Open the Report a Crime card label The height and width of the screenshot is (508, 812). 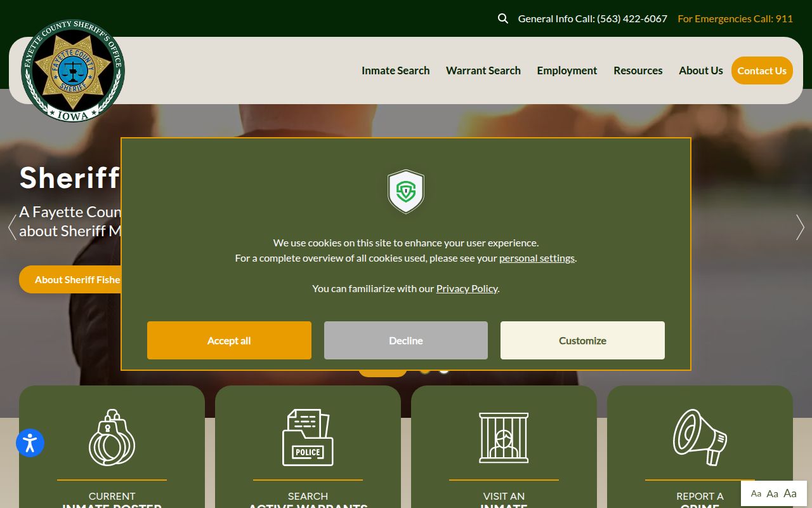(700, 501)
